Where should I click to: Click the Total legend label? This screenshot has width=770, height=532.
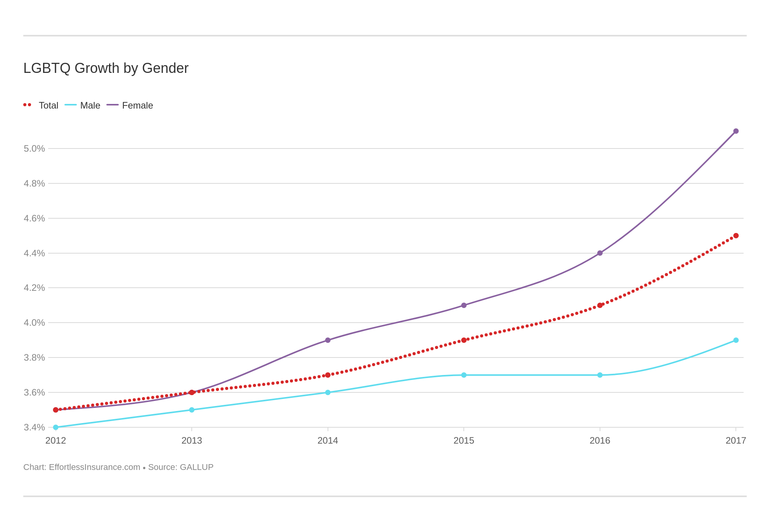49,105
